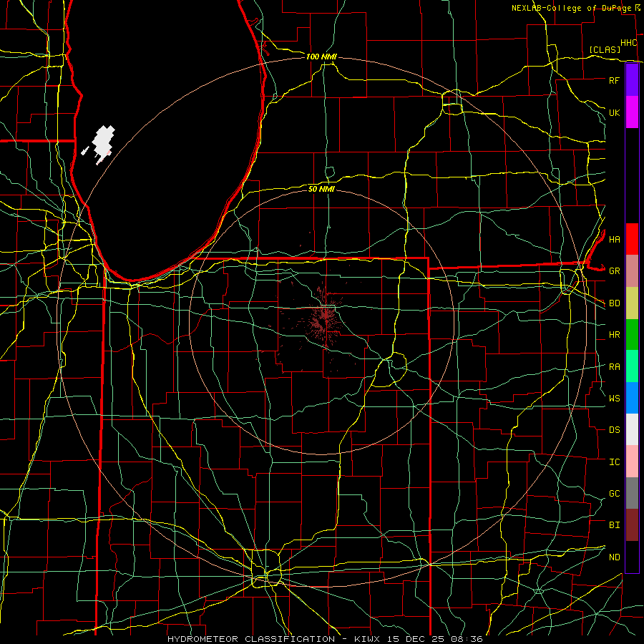The image size is (644, 644).
Task: Click the RF legend label
Action: pyautogui.click(x=614, y=80)
